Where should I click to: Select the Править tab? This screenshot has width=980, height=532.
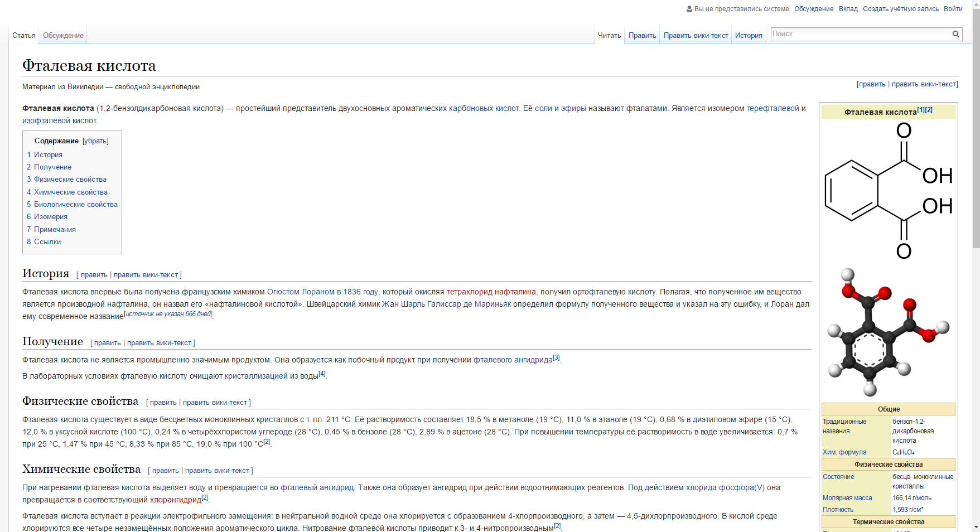pyautogui.click(x=642, y=36)
